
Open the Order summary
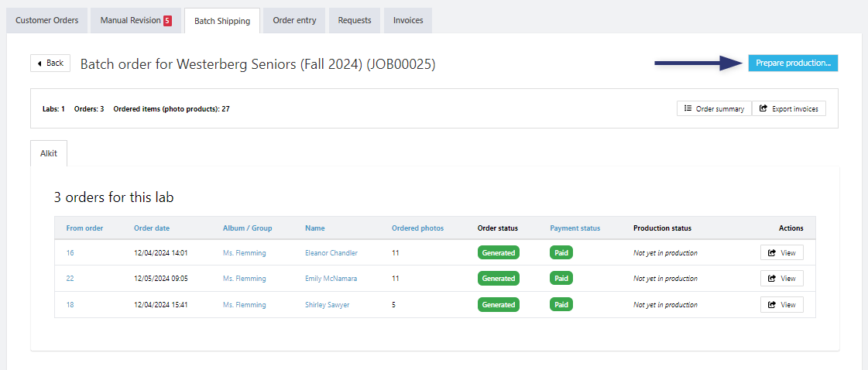click(714, 108)
